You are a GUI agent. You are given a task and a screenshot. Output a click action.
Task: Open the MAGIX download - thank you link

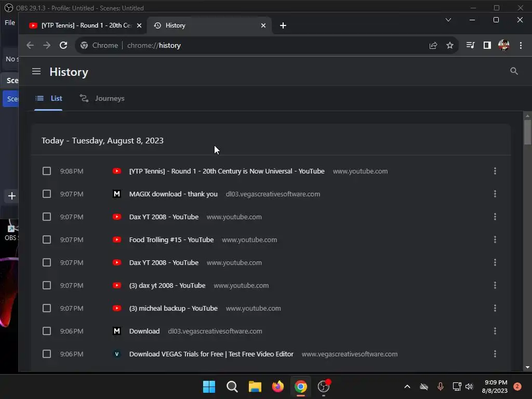(174, 194)
